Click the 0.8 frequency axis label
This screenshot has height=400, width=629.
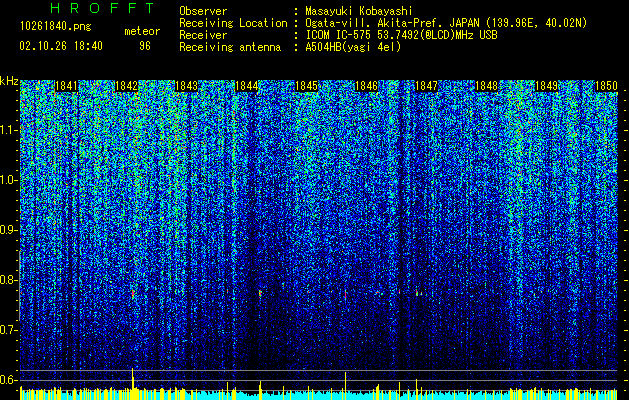pyautogui.click(x=9, y=280)
